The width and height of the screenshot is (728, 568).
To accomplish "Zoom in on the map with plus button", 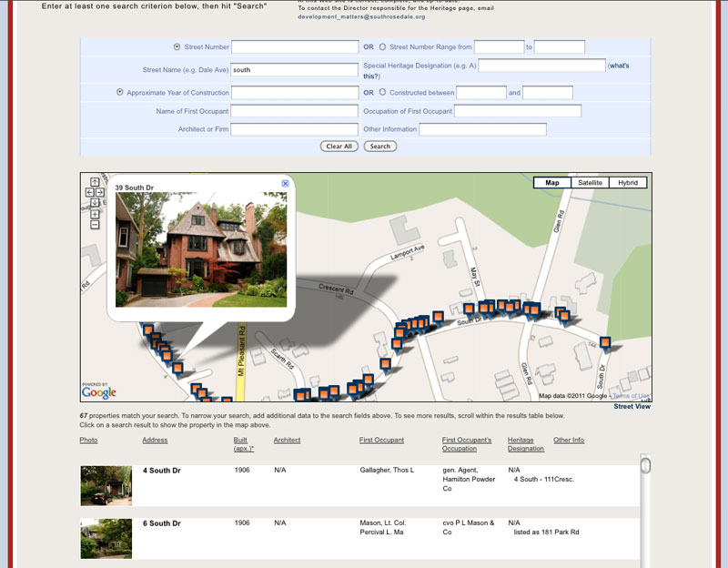I will (x=95, y=214).
